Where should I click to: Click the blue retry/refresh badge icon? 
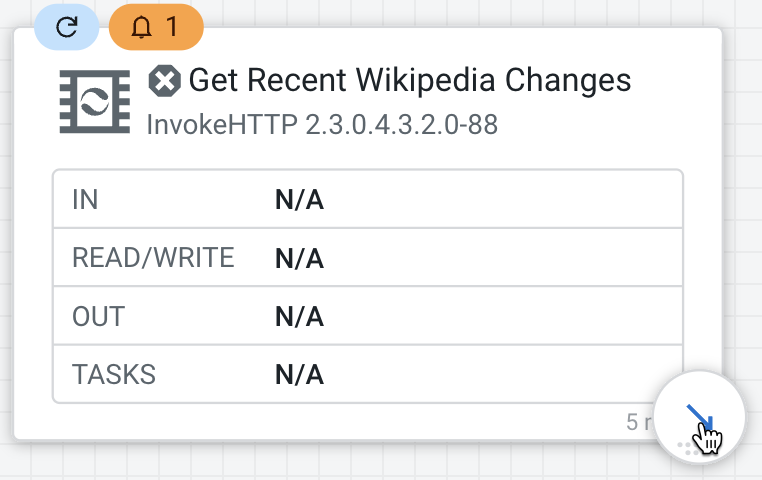pyautogui.click(x=67, y=27)
